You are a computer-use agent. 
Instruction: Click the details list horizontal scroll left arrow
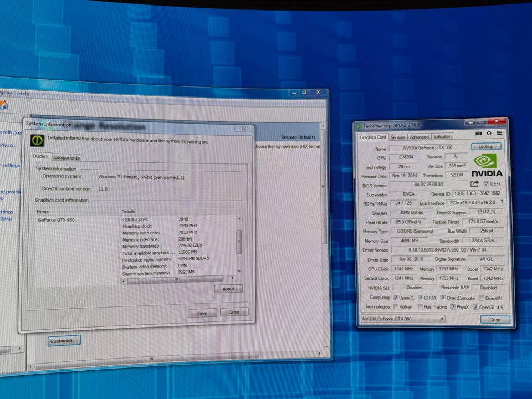pos(124,281)
